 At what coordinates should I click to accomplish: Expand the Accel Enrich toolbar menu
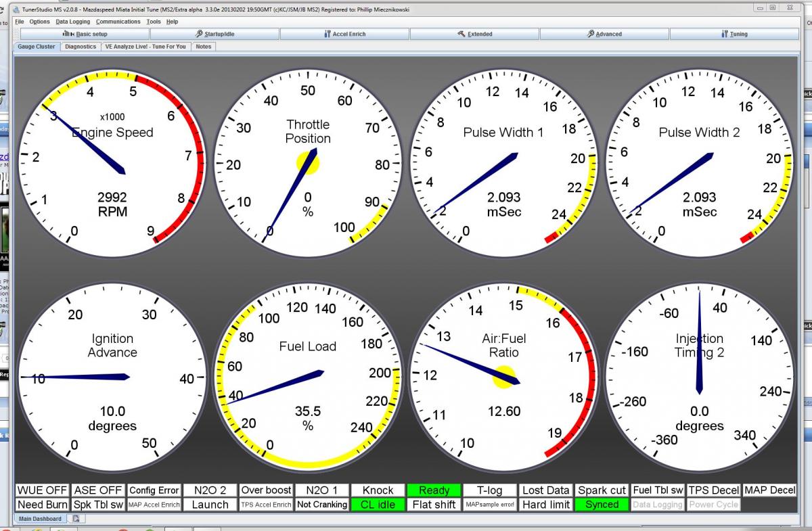344,34
